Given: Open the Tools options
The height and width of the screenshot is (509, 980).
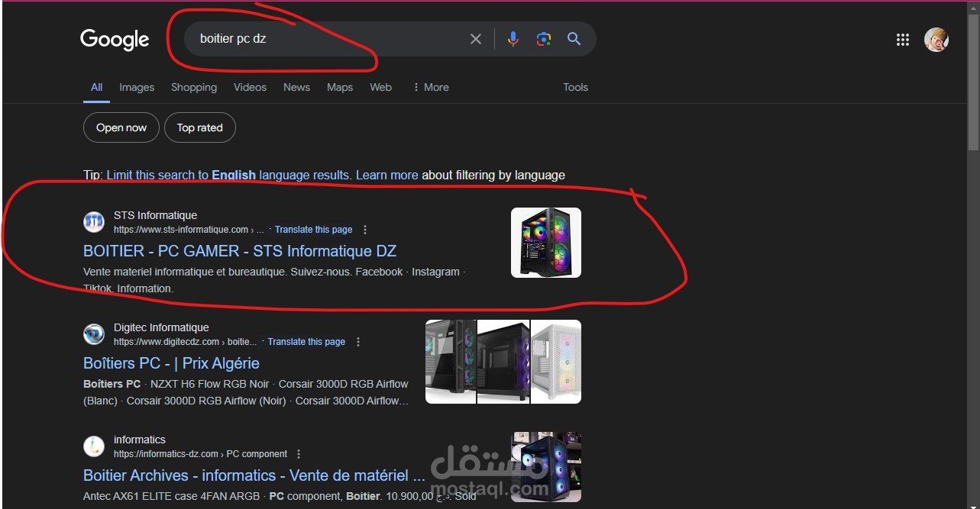Looking at the screenshot, I should click(x=575, y=88).
